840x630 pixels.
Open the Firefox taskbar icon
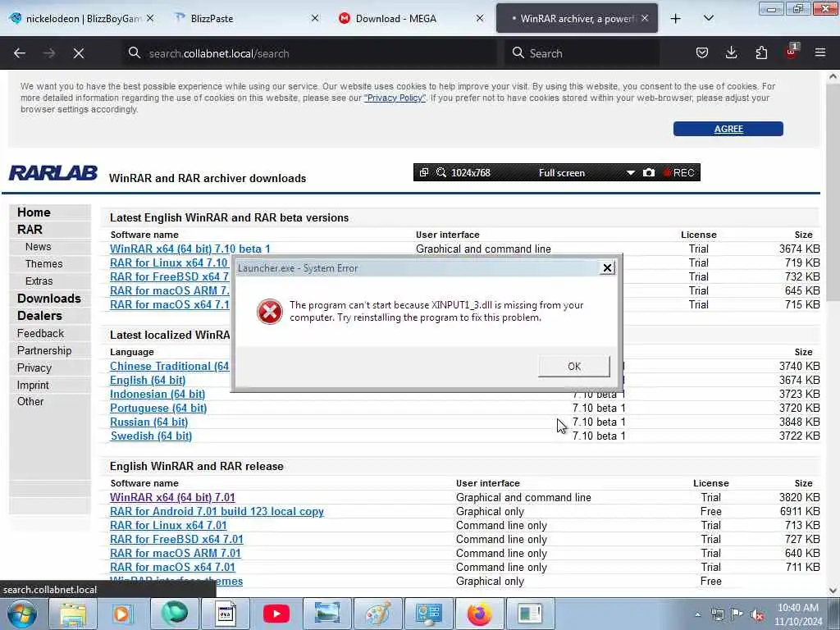pos(479,614)
